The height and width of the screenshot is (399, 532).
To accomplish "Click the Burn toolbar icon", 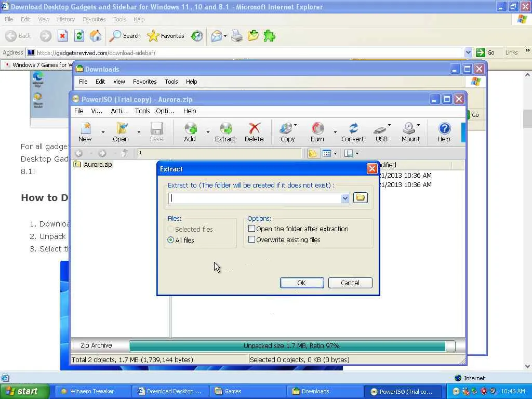I will point(317,132).
